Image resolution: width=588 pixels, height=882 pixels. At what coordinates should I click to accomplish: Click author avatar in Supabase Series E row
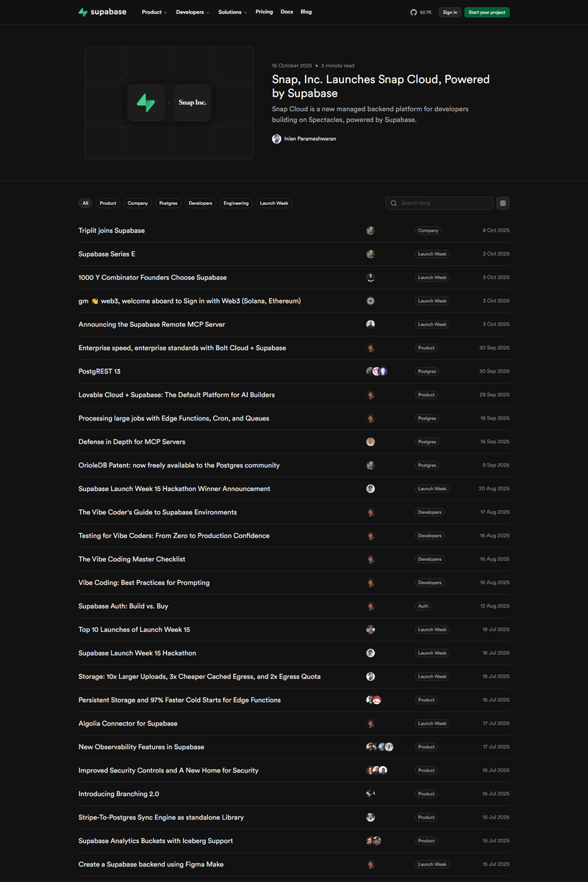coord(370,254)
